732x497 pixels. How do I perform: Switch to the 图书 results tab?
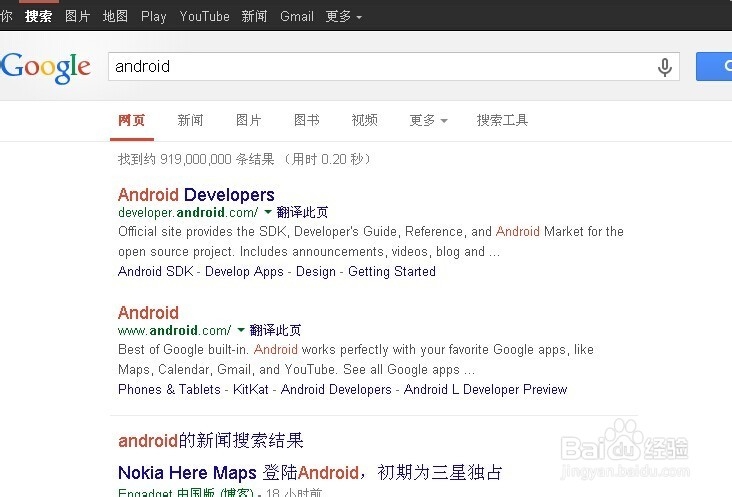coord(307,120)
